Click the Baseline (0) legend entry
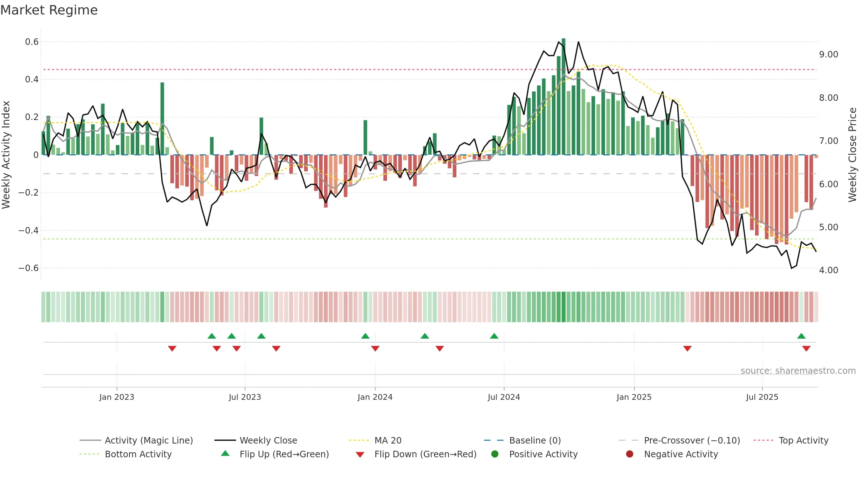The height and width of the screenshot is (488, 868). pyautogui.click(x=522, y=440)
